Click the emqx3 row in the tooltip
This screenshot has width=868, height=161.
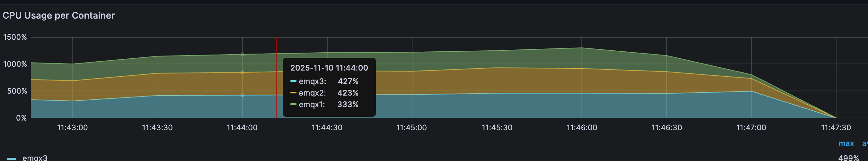324,81
